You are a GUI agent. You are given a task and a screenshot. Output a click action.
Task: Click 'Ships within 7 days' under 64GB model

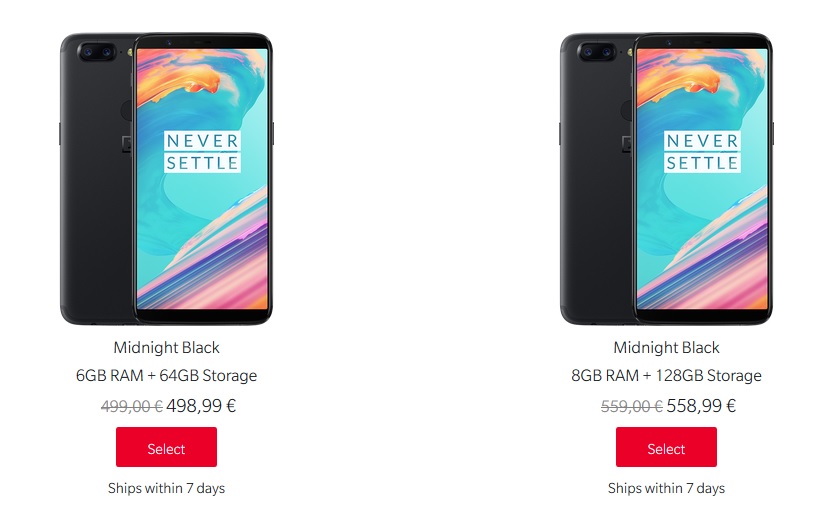coord(166,488)
